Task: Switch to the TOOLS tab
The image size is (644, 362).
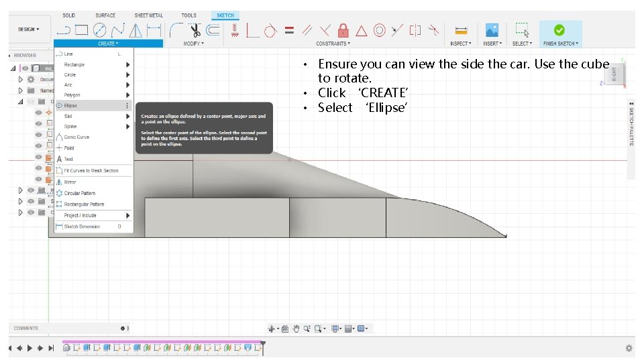Action: pyautogui.click(x=189, y=15)
